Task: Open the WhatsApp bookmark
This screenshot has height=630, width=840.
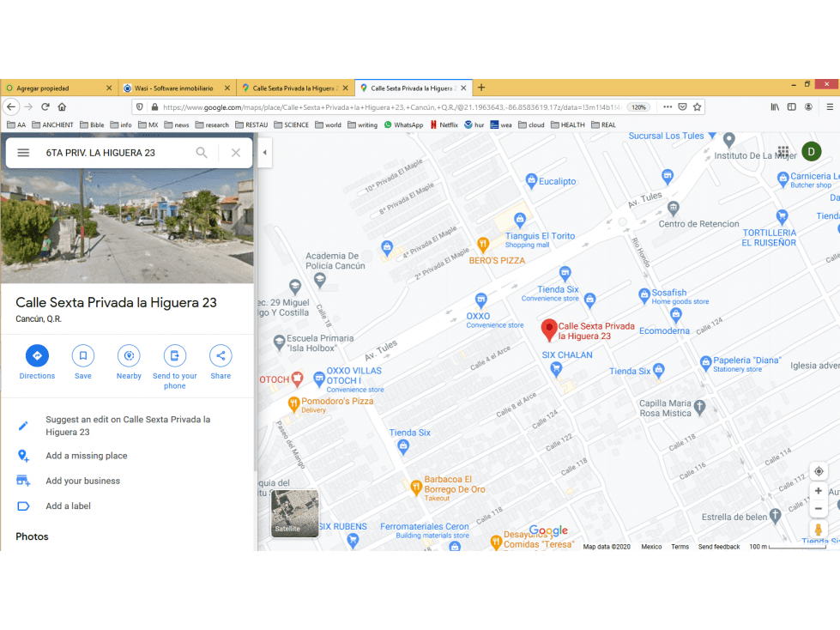Action: coord(403,124)
